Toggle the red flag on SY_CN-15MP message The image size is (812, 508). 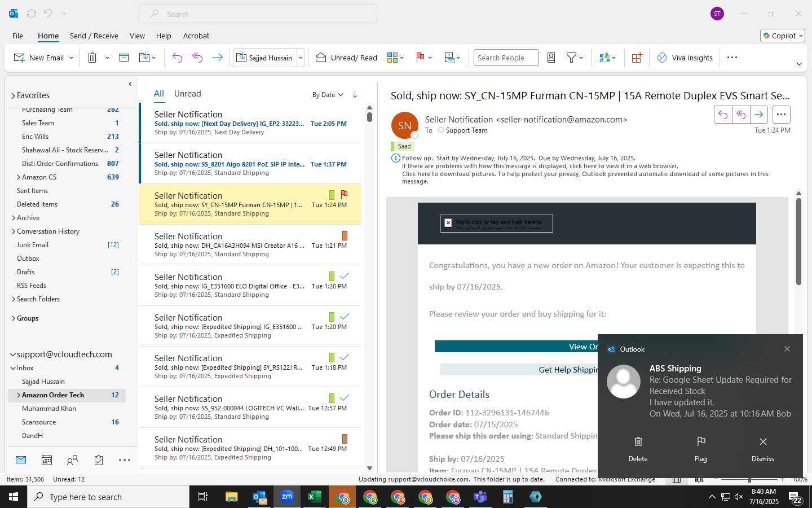[344, 194]
